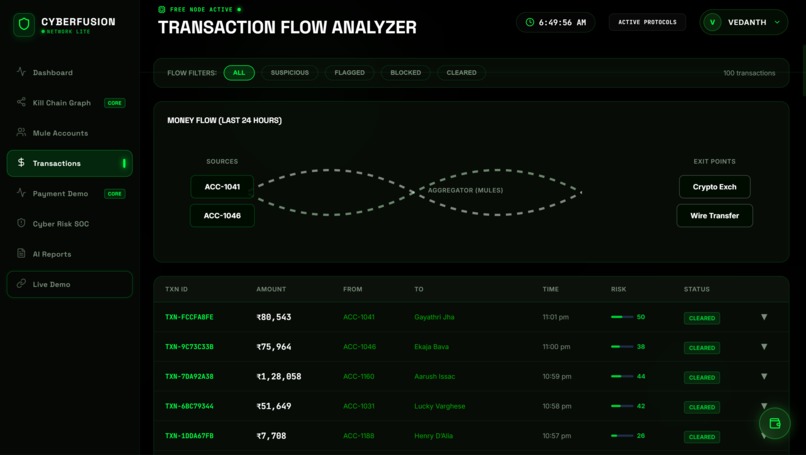This screenshot has width=806, height=455.
Task: Open Dashboard from the sidebar
Action: coord(69,72)
